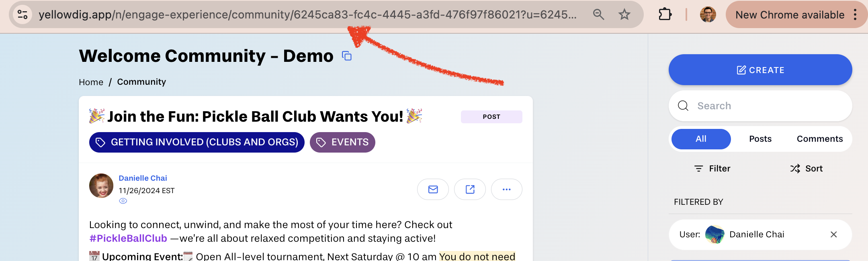Open the three-dot post options menu

[x=506, y=189]
